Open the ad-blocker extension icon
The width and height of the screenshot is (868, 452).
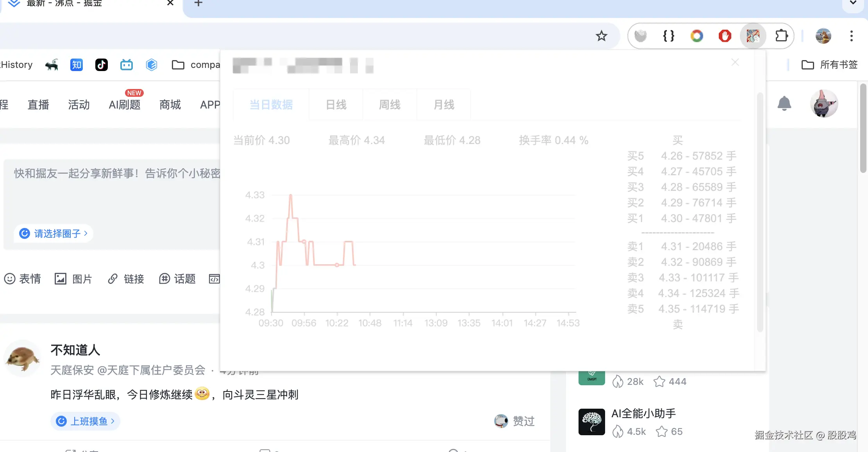725,36
